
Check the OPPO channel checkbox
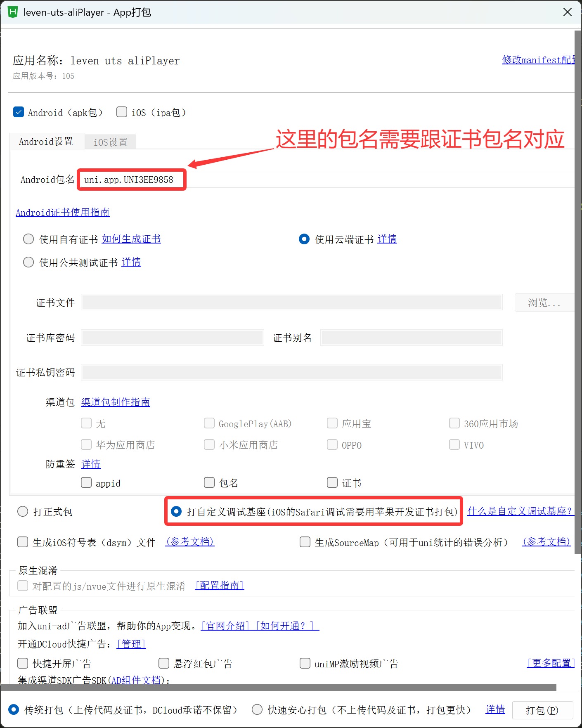332,444
